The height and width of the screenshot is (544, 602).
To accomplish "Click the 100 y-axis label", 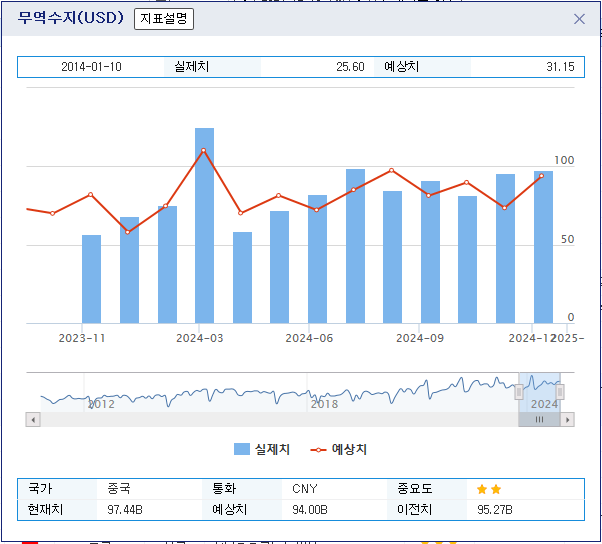I will pos(564,160).
